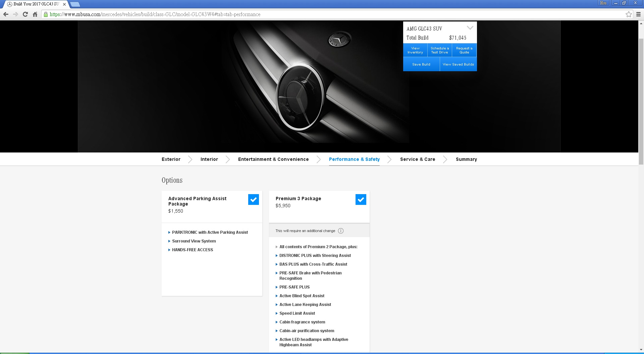This screenshot has height=354, width=644.
Task: Save the current build
Action: click(x=421, y=64)
